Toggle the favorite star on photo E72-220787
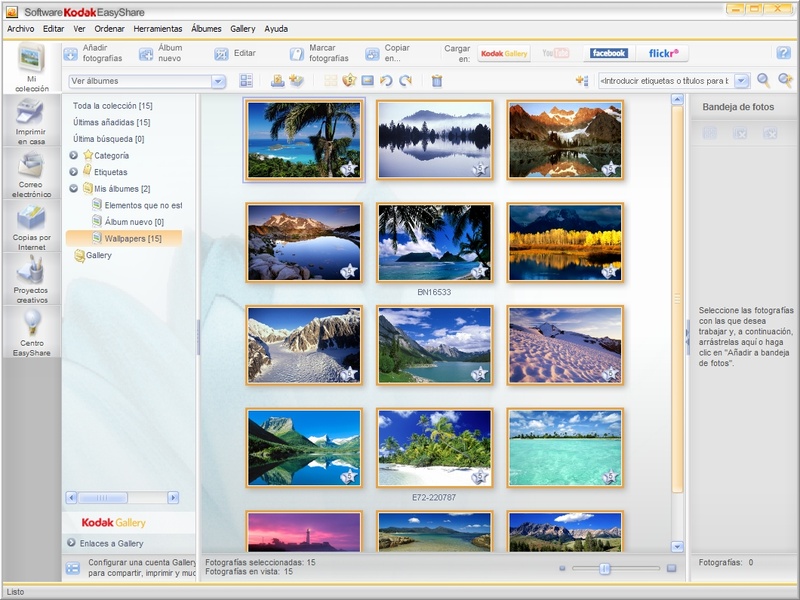The height and width of the screenshot is (600, 800). pos(478,476)
